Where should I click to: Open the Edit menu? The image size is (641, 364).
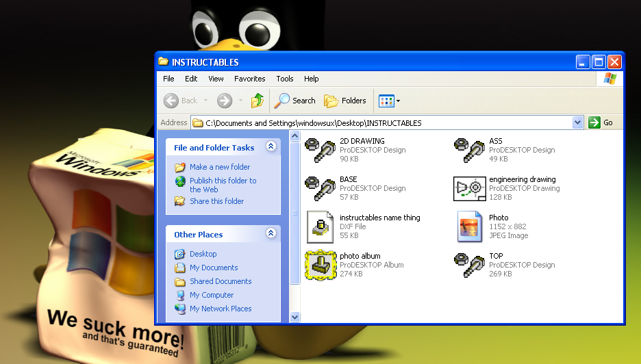tap(191, 79)
